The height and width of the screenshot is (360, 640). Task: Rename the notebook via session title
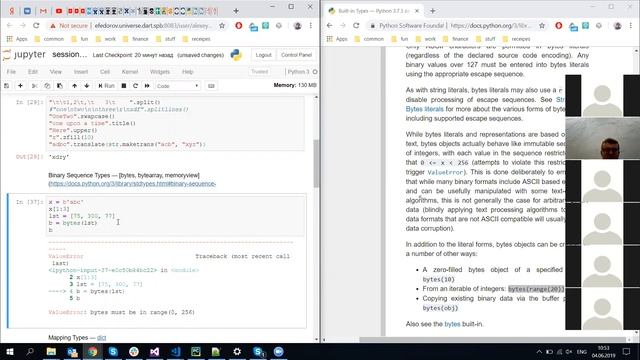[69, 54]
